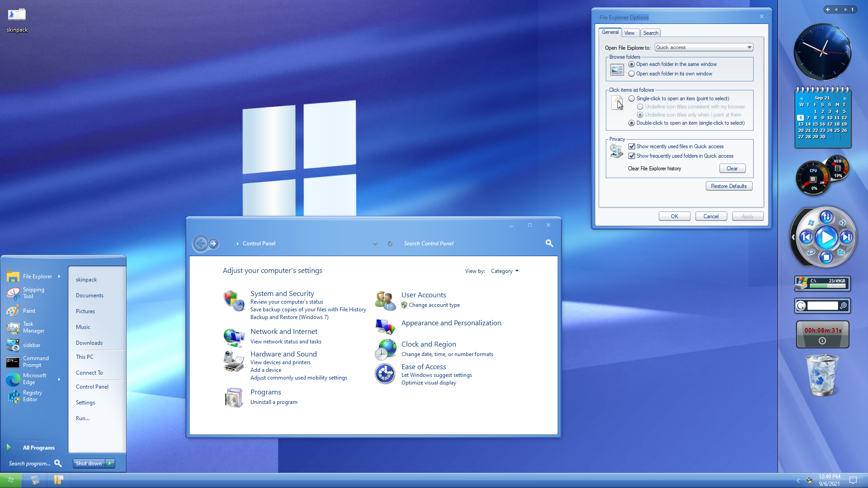Expand the Shut down options arrow
Image resolution: width=868 pixels, height=488 pixels.
pos(110,464)
